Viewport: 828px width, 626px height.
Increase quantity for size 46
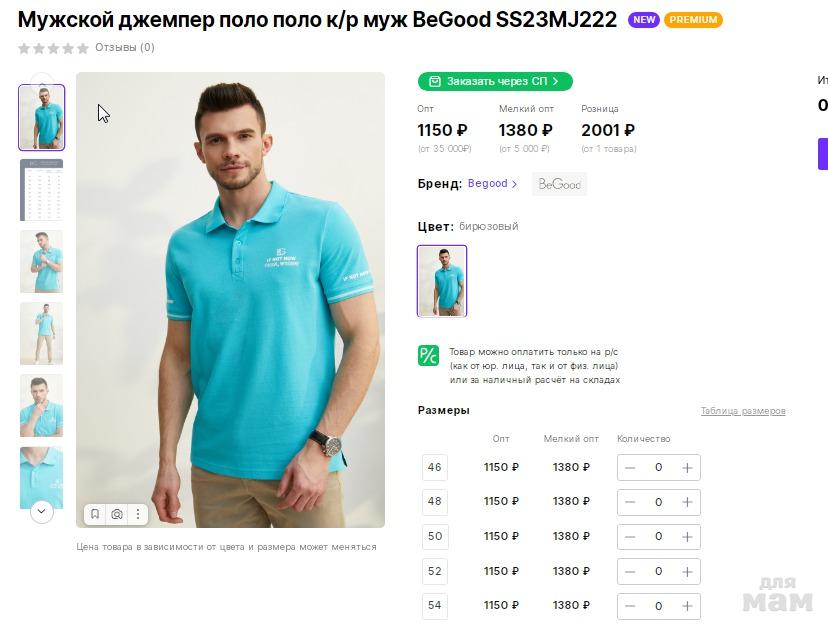pyautogui.click(x=687, y=467)
